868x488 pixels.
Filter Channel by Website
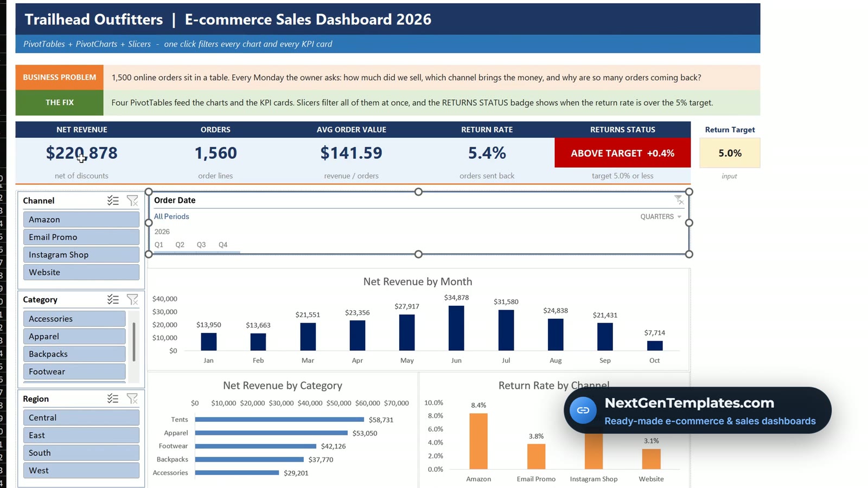click(x=81, y=272)
